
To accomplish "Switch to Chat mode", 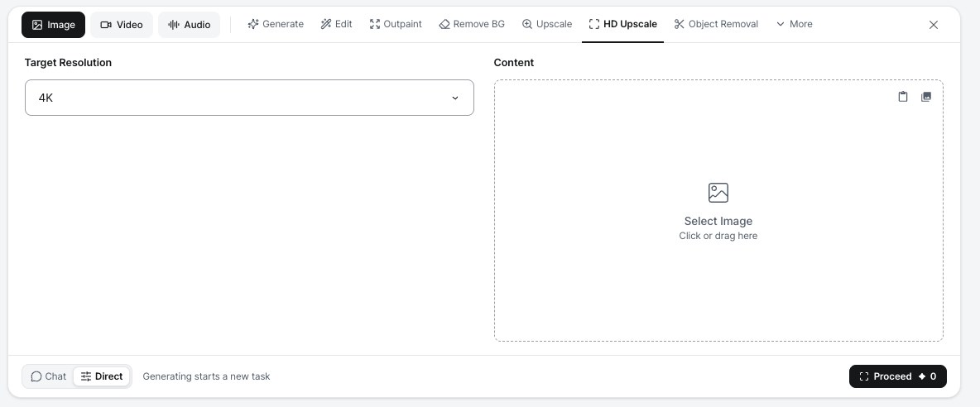I will tap(48, 376).
